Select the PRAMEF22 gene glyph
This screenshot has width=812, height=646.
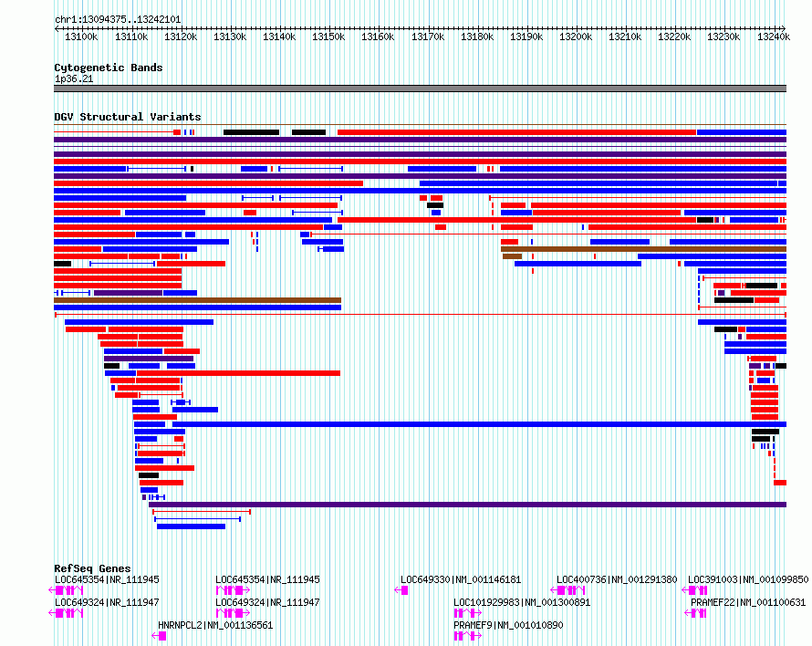pyautogui.click(x=695, y=613)
